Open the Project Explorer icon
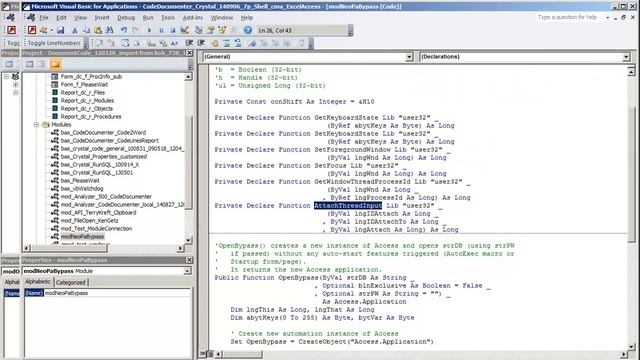640x360 pixels. [198, 30]
